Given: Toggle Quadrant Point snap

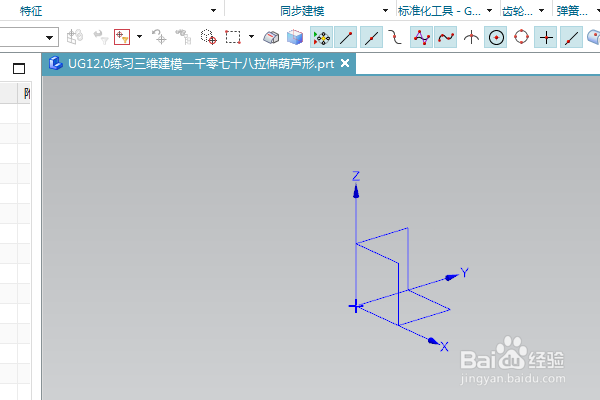Looking at the screenshot, I should pos(521,38).
